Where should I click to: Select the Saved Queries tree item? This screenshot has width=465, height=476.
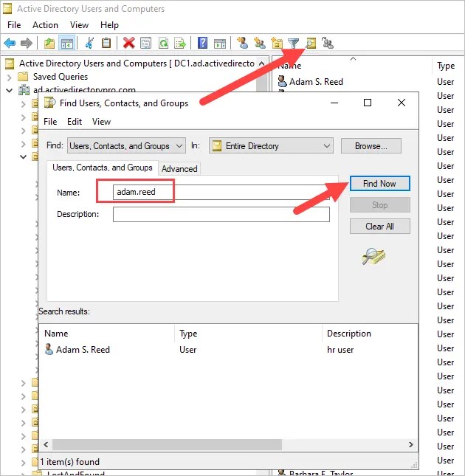click(60, 77)
